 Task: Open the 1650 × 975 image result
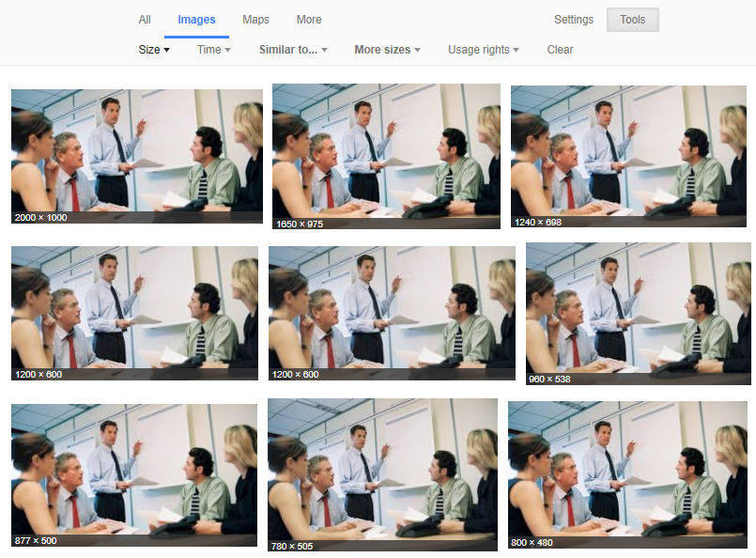click(385, 155)
